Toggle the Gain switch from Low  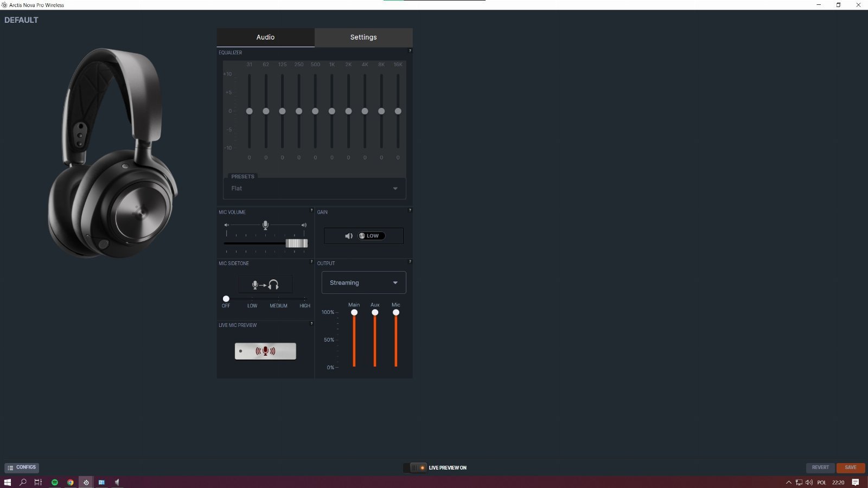371,236
